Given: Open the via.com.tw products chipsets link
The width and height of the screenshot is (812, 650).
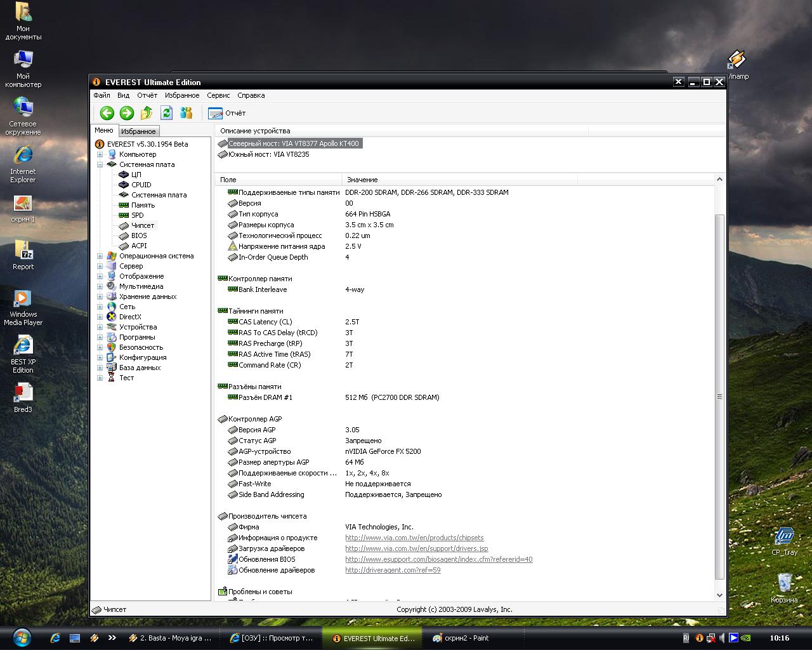Looking at the screenshot, I should (x=414, y=538).
